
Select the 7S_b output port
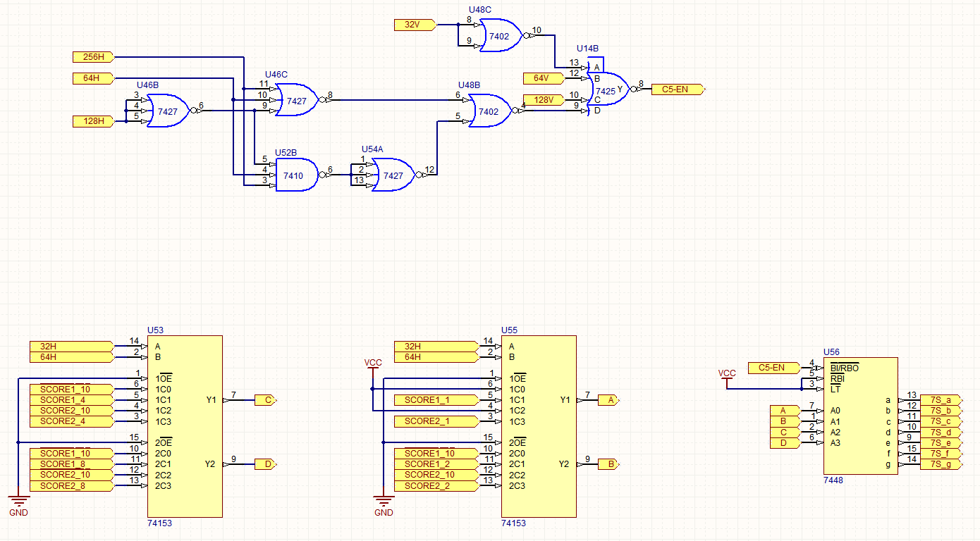[941, 411]
